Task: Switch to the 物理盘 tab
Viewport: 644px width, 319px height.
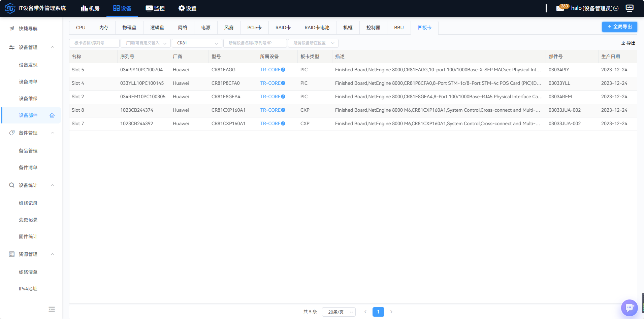Action: coord(129,28)
